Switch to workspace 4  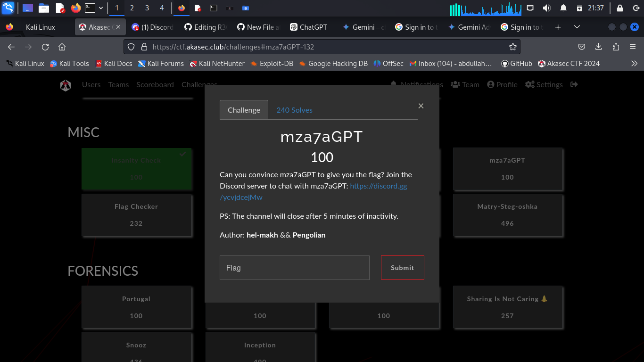tap(162, 8)
